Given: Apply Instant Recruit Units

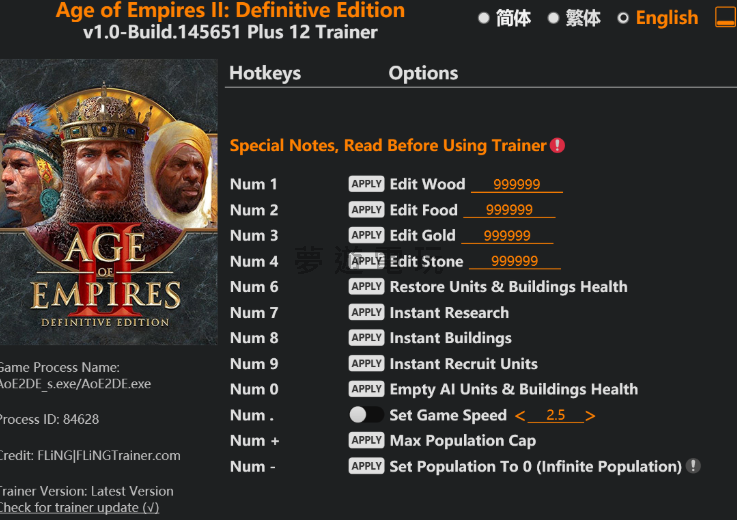Looking at the screenshot, I should [x=366, y=363].
